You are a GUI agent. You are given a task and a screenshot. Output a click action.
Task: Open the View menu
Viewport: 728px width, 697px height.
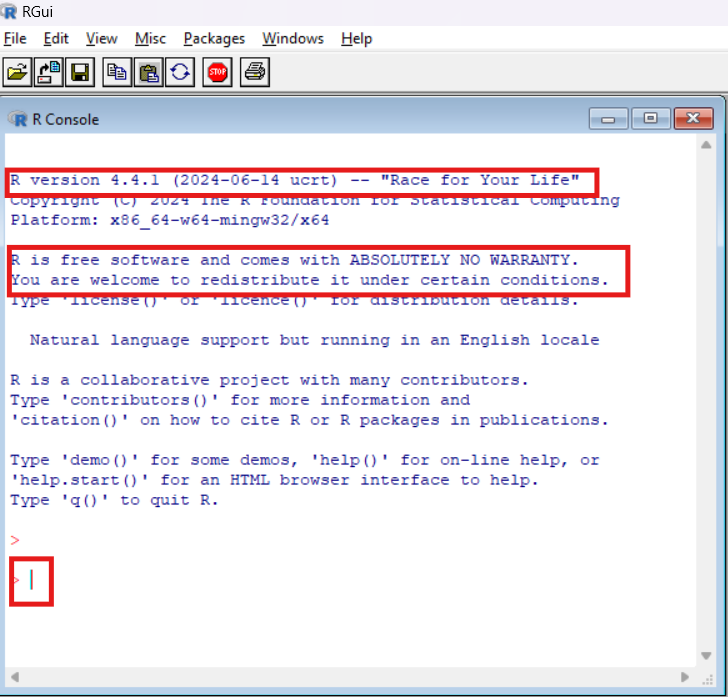point(101,38)
